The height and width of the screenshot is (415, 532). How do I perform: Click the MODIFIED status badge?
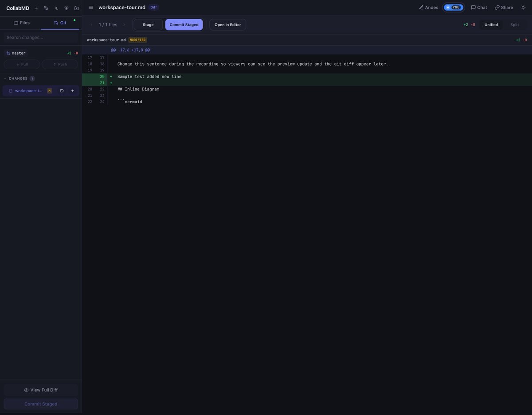coord(137,40)
